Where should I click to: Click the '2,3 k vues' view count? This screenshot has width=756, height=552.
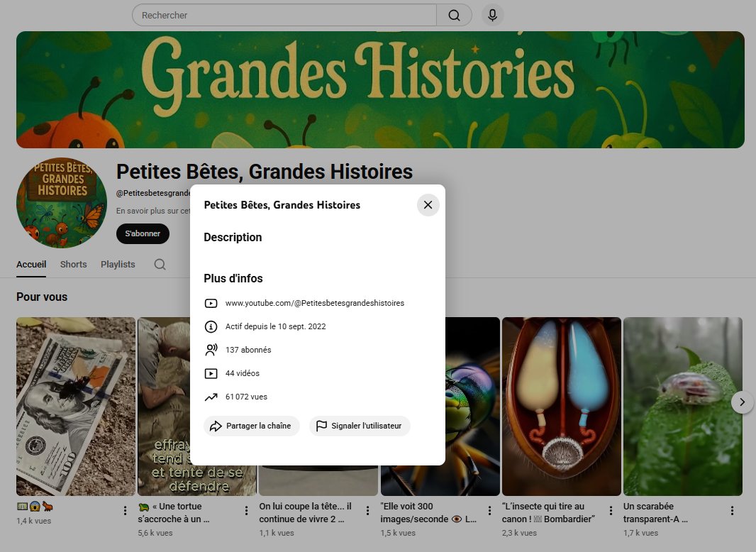(x=519, y=533)
